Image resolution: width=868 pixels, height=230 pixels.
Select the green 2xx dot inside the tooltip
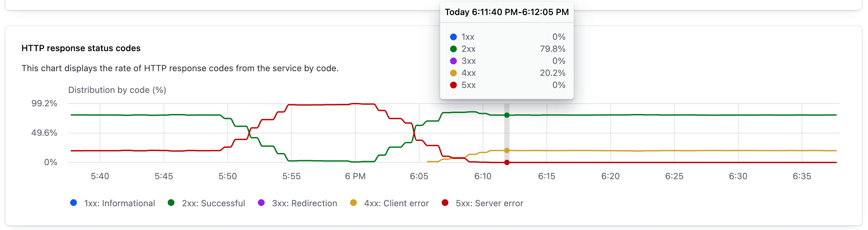coord(453,49)
